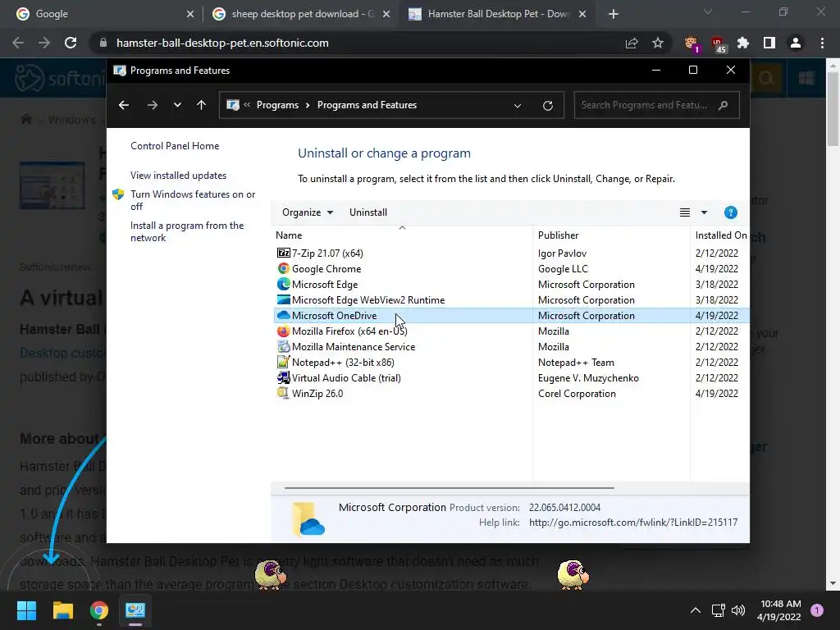
Task: Show hidden system tray icons
Action: 696,610
